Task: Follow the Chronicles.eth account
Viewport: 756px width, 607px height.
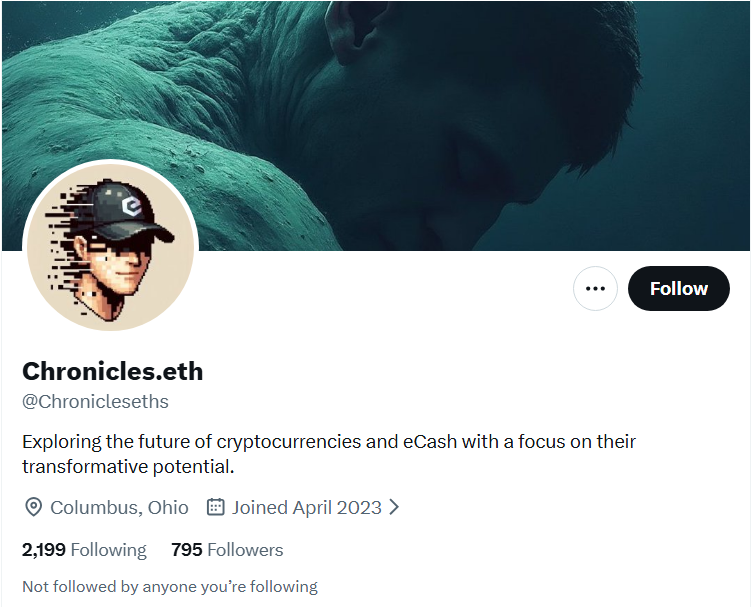Action: click(678, 288)
